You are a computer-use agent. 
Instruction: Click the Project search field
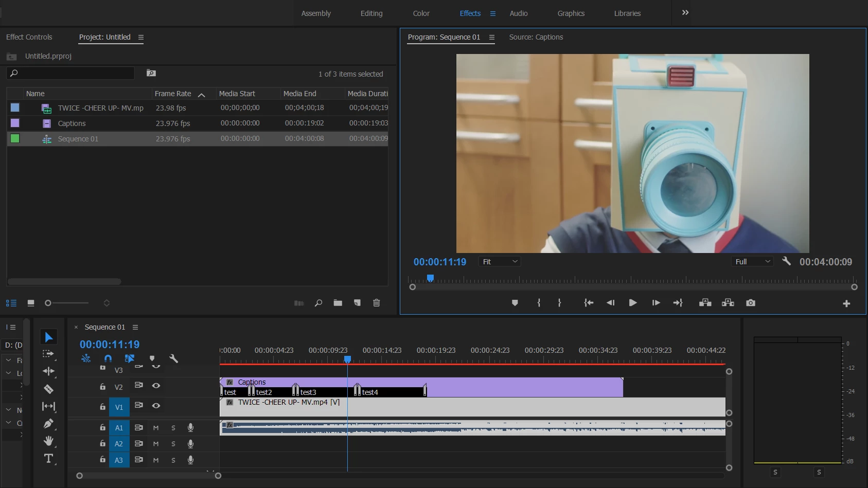(x=71, y=73)
